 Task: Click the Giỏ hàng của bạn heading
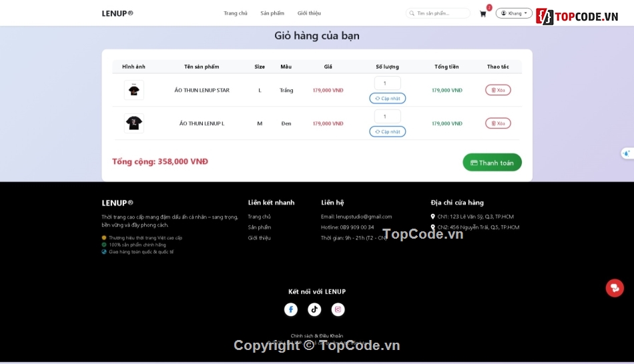(x=317, y=35)
